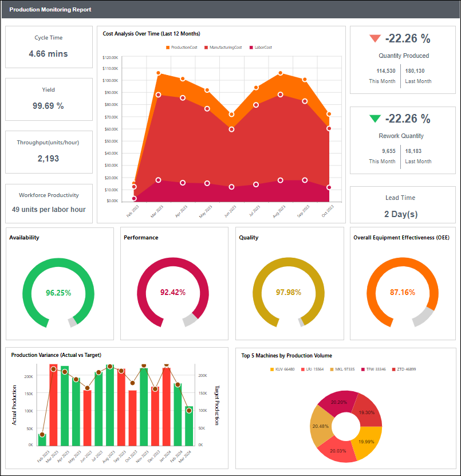The height and width of the screenshot is (476, 461).
Task: Click the Actual Production axis label
Action: click(14, 405)
